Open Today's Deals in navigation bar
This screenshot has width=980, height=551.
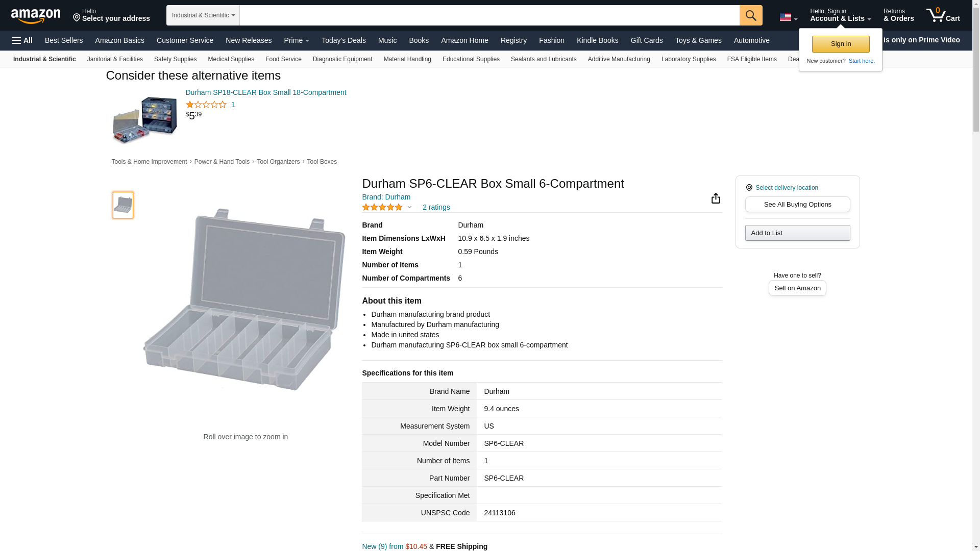click(x=343, y=40)
